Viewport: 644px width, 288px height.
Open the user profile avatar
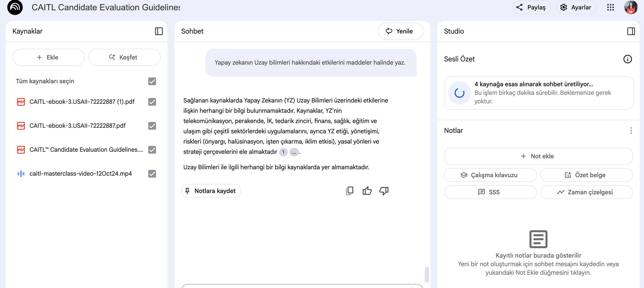coord(631,7)
